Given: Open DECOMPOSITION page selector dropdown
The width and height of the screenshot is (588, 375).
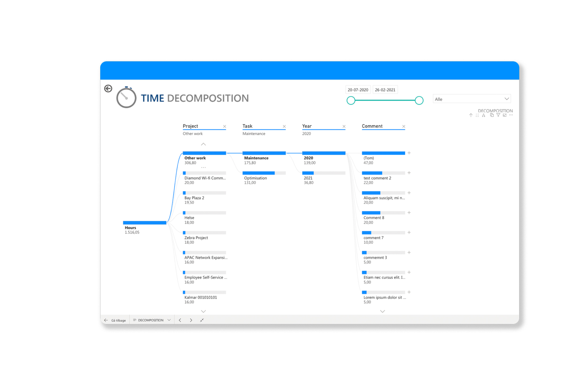Looking at the screenshot, I should click(x=152, y=320).
